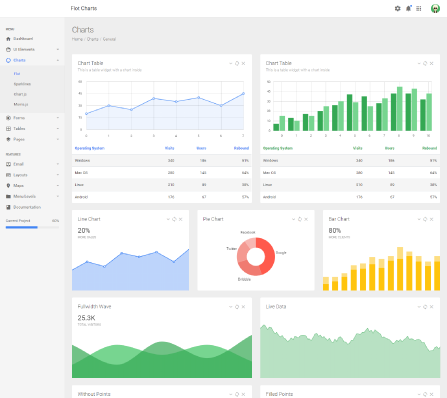Open the apps grid icon in top bar
The image size is (447, 398).
419,8
